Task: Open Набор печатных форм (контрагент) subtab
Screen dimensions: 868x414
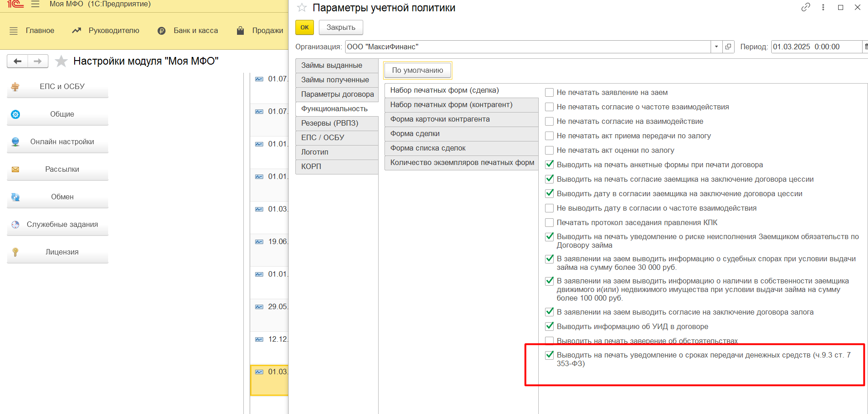Action: tap(461, 105)
